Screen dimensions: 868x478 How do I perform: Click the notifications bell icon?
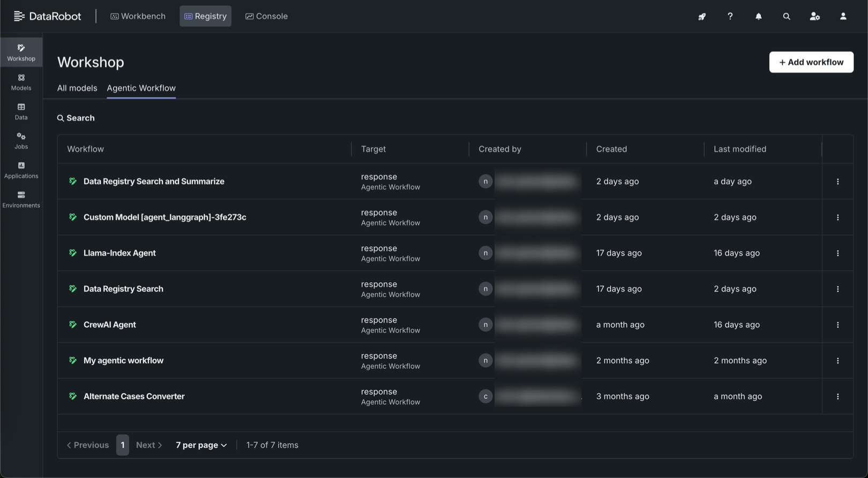[758, 17]
